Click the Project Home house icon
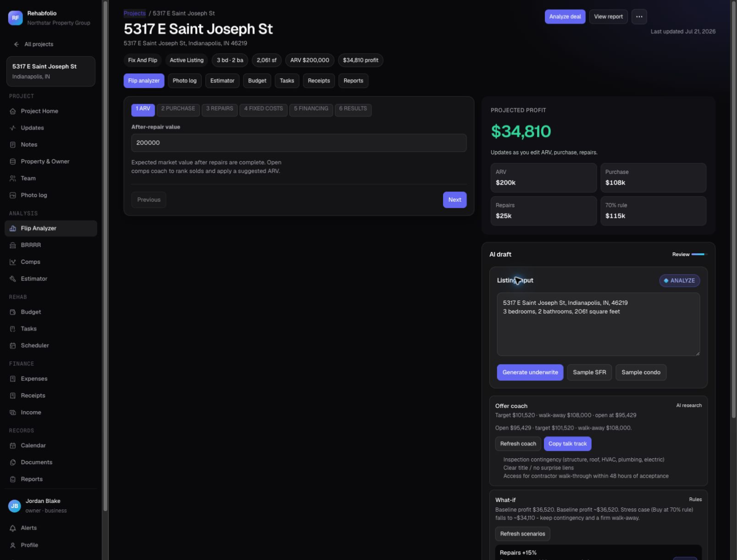This screenshot has height=560, width=737. (x=13, y=111)
